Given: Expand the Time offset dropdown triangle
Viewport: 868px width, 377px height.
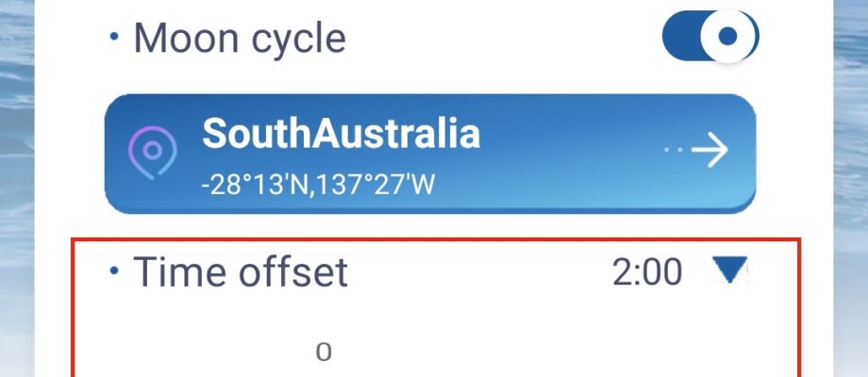Looking at the screenshot, I should (x=726, y=271).
